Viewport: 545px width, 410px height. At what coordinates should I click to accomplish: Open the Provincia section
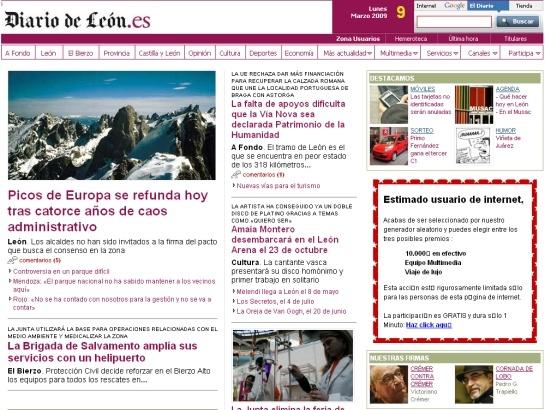tap(117, 53)
